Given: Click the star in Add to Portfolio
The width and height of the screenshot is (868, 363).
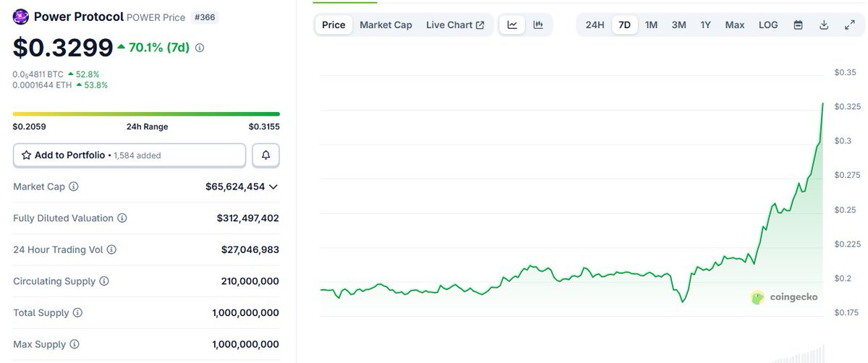Looking at the screenshot, I should point(27,155).
